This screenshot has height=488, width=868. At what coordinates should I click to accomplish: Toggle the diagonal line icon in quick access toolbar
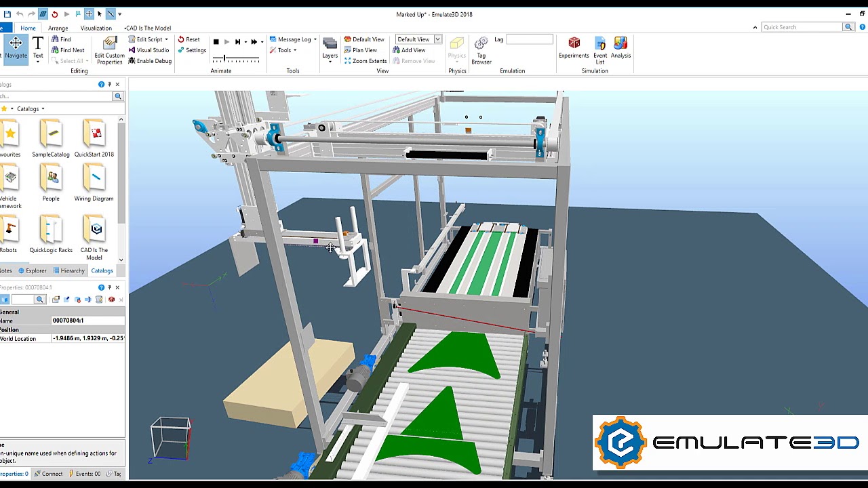111,14
